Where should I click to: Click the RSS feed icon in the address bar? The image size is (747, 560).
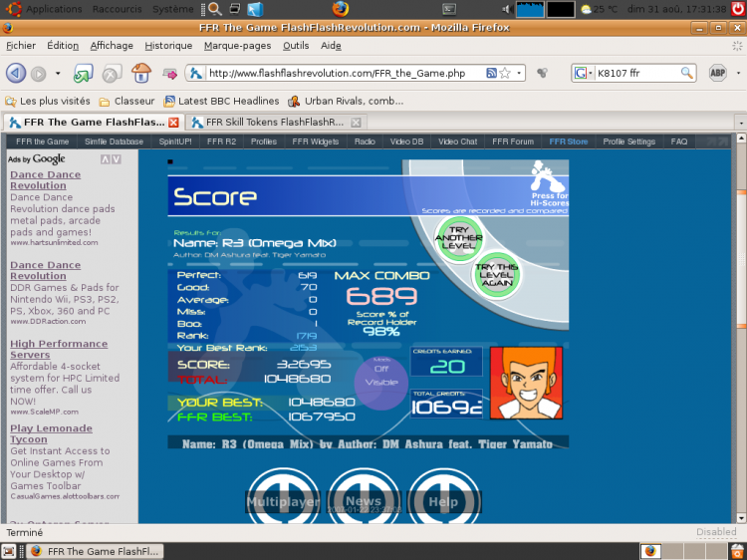(491, 73)
